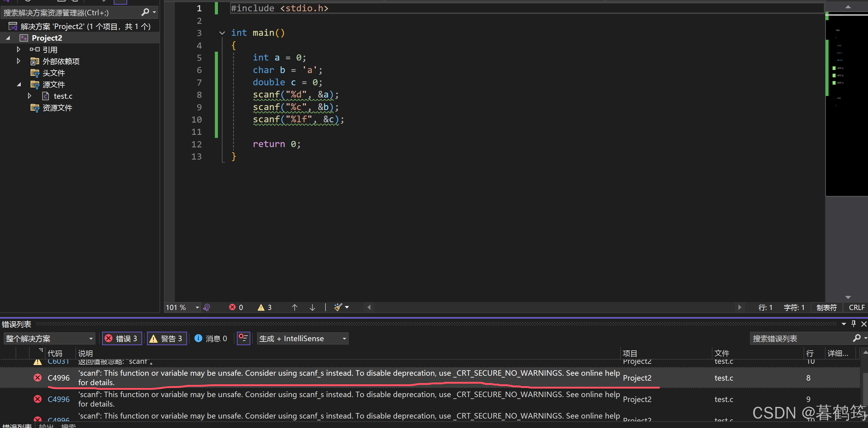Collapse the 源文件 source files folder
Viewport: 868px width, 428px height.
tap(19, 85)
